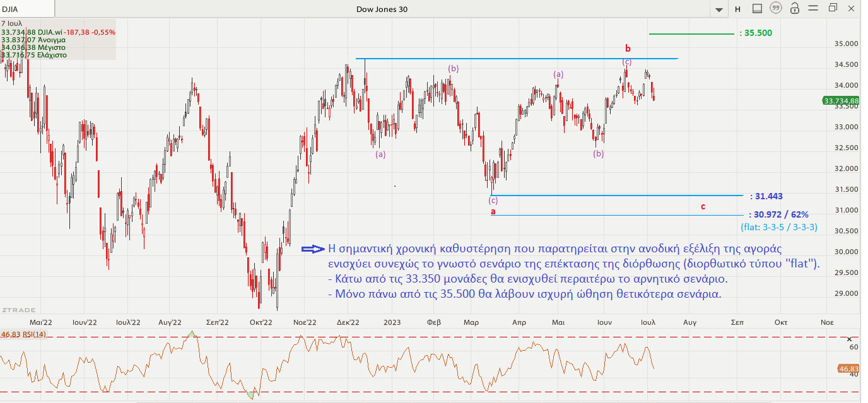Click the 'H' period button
This screenshot has height=403, width=868.
[x=737, y=9]
